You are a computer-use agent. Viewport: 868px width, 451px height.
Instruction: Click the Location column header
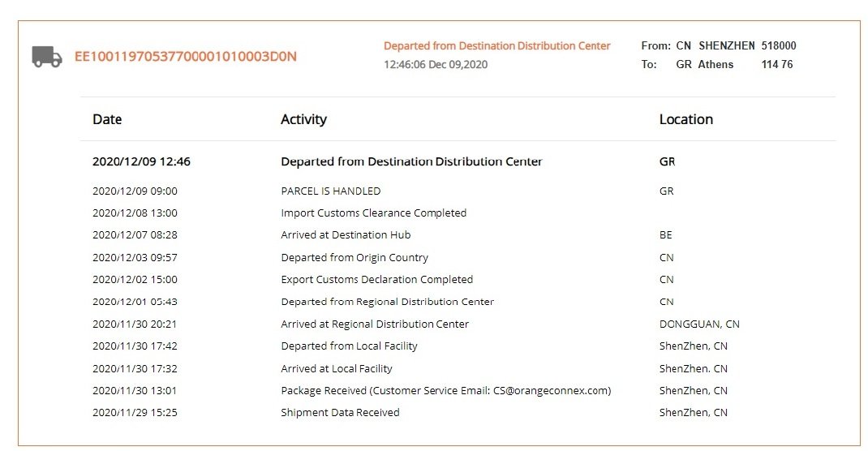pos(685,119)
